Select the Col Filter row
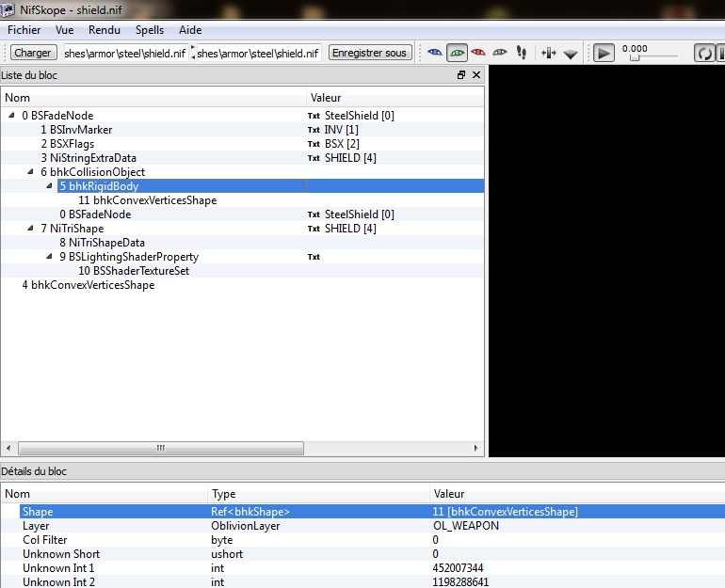This screenshot has height=588, width=725. (x=362, y=539)
